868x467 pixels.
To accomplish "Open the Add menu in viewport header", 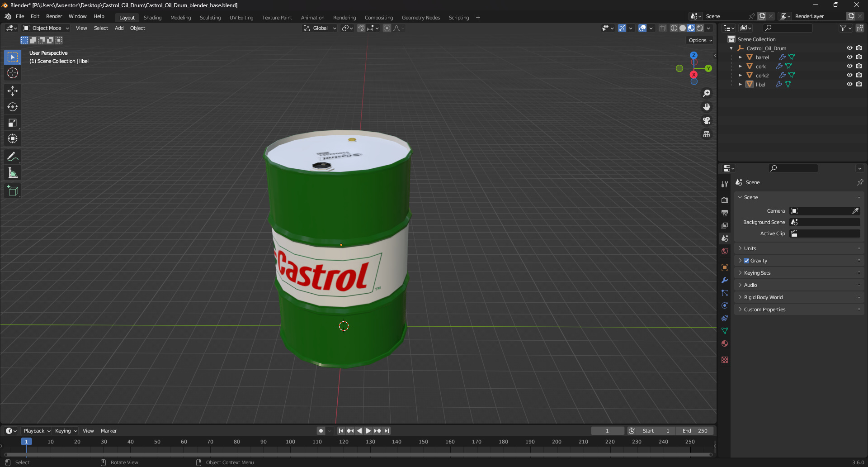I will pos(119,28).
